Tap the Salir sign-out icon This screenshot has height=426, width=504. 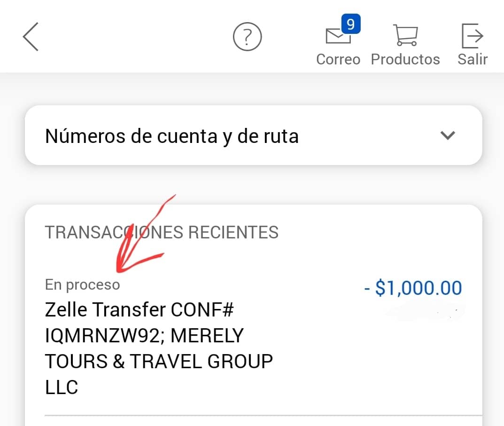(x=472, y=35)
